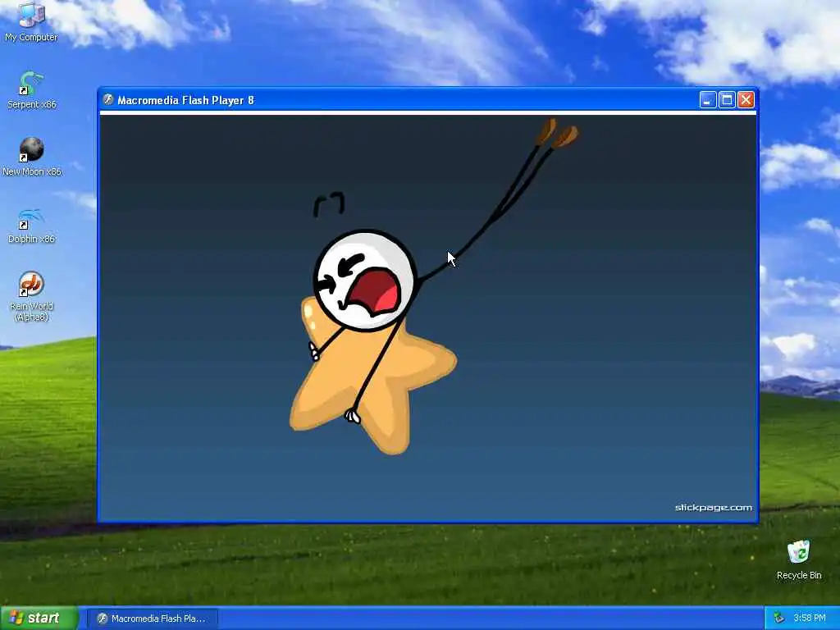Image resolution: width=840 pixels, height=630 pixels.
Task: Click the stick figure's screaming head
Action: coord(365,281)
